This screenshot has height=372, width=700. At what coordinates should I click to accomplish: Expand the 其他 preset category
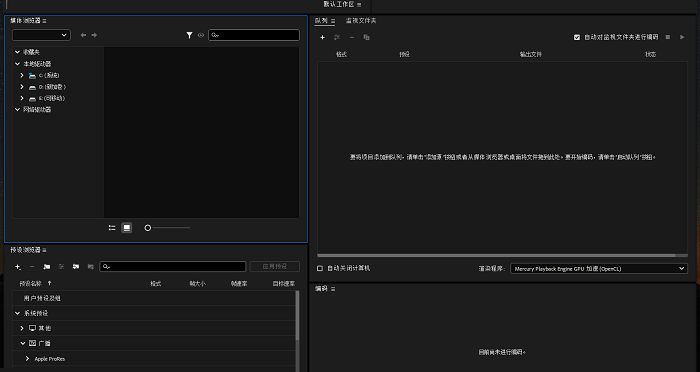tap(22, 328)
